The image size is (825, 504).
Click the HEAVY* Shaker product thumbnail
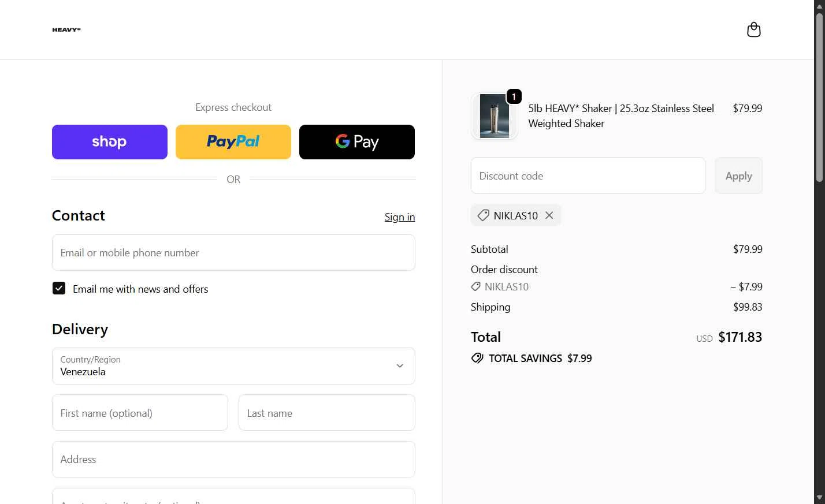pyautogui.click(x=495, y=116)
